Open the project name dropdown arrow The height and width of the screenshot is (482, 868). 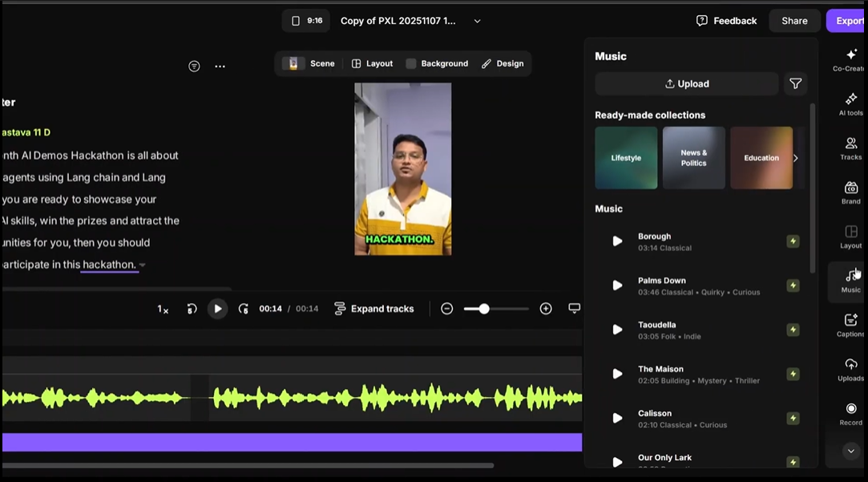(x=477, y=21)
